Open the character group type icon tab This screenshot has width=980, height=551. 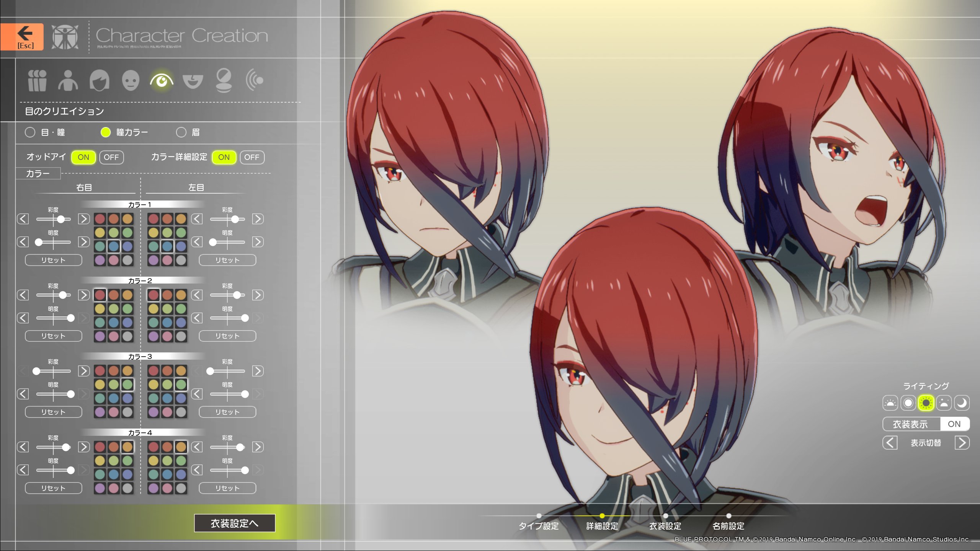coord(37,80)
